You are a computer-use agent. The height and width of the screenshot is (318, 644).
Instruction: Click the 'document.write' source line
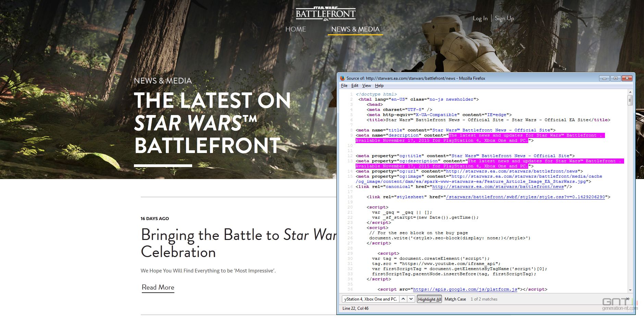pyautogui.click(x=450, y=238)
